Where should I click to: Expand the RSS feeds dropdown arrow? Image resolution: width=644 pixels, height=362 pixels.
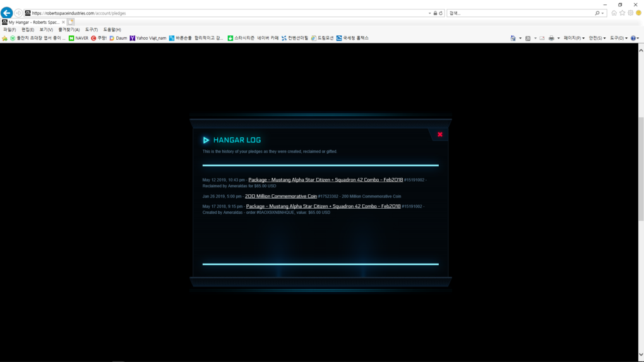click(x=535, y=38)
